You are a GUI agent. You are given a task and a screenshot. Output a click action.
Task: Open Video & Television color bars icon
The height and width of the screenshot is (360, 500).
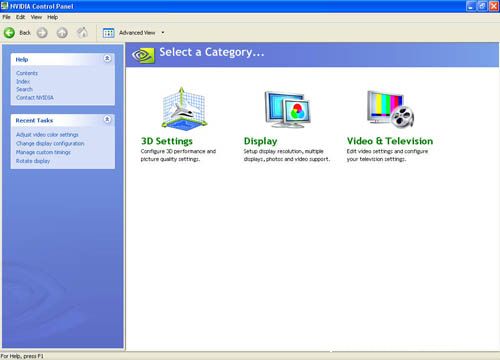coord(391,109)
